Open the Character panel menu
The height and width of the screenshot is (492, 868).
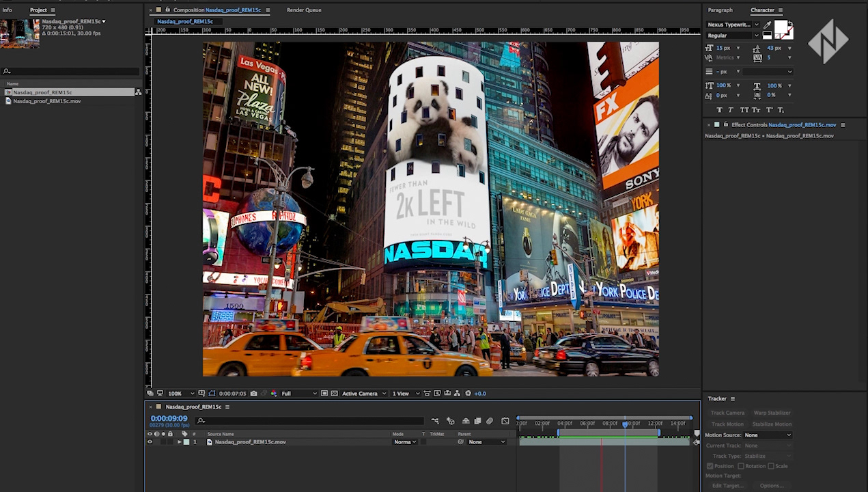pos(781,10)
